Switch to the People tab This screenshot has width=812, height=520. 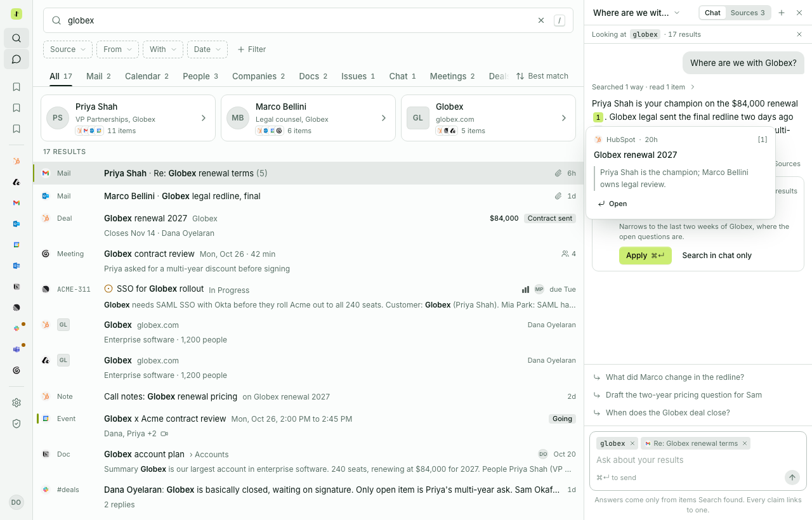[x=200, y=76]
